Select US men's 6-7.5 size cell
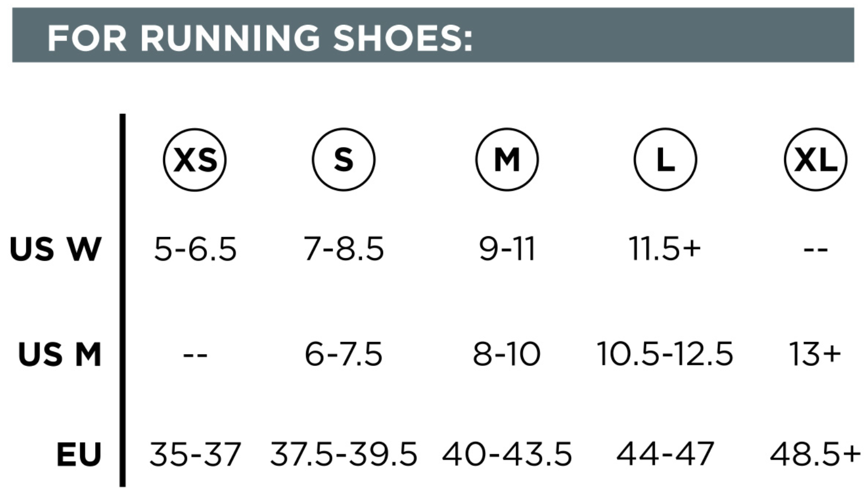Viewport: 868px width, 493px height. tap(344, 355)
